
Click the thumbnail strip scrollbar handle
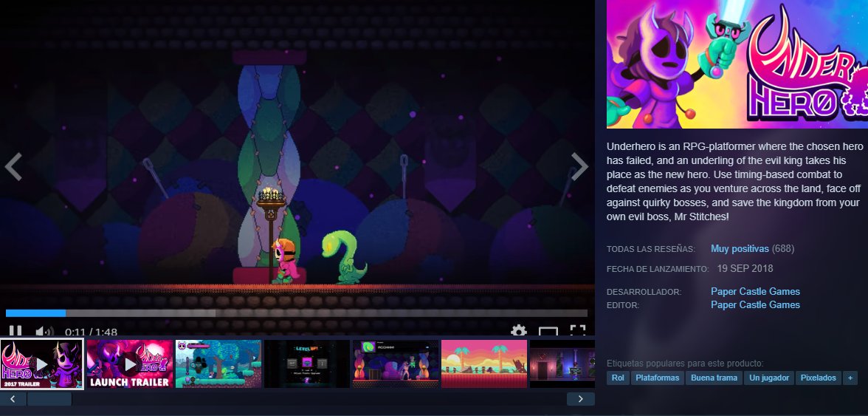pyautogui.click(x=49, y=399)
